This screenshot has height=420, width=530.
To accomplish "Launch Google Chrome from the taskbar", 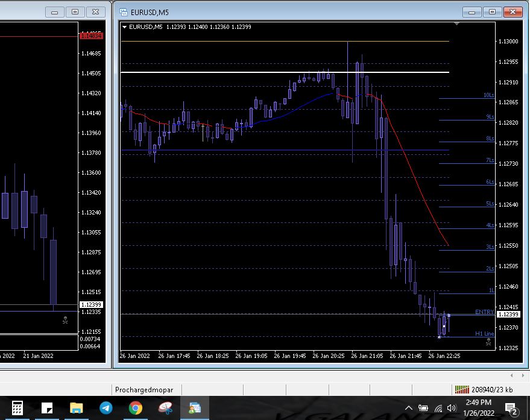I will tap(136, 408).
